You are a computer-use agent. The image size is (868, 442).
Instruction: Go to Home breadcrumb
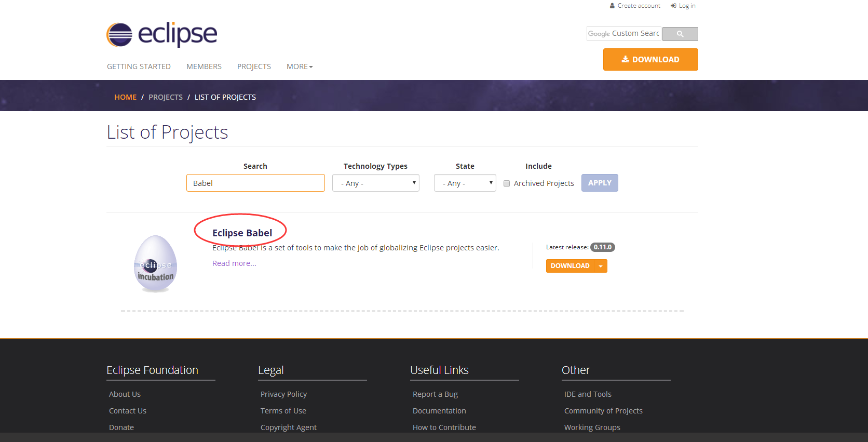click(x=125, y=97)
